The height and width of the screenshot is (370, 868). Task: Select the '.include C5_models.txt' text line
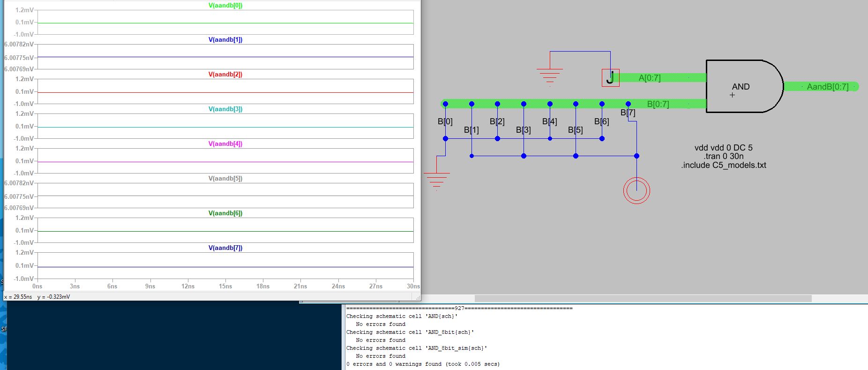(x=723, y=165)
